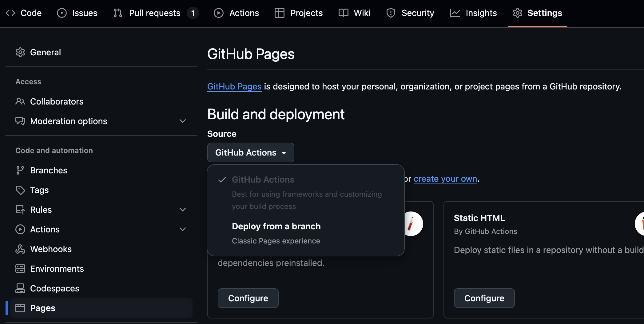Expand the Rules section in sidebar
The width and height of the screenshot is (644, 324).
coord(183,209)
